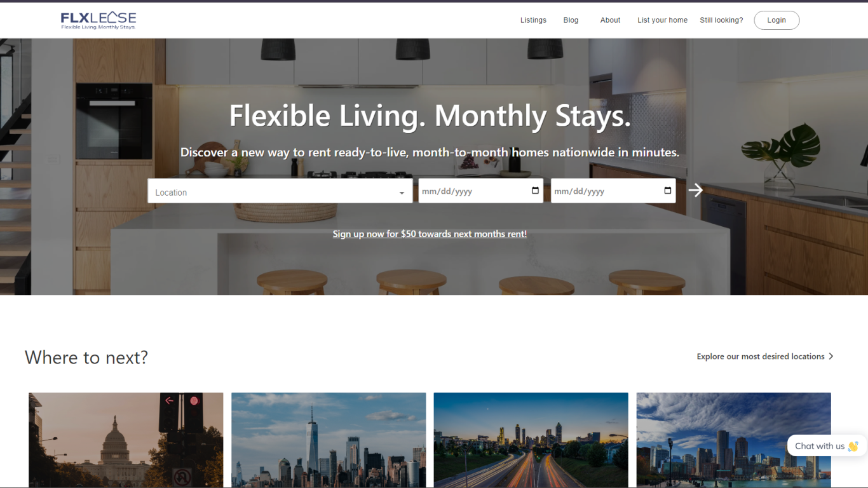Focus the first mm/dd/yyyy date input

(480, 191)
